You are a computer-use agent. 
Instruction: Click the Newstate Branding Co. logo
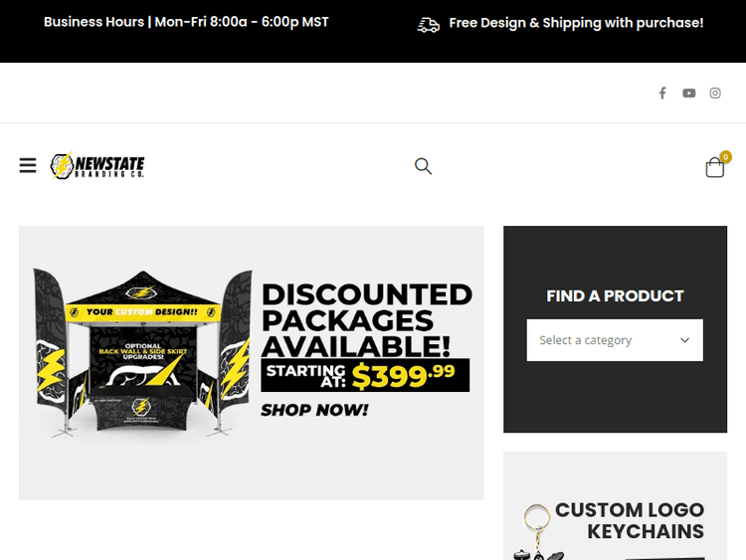click(x=97, y=165)
